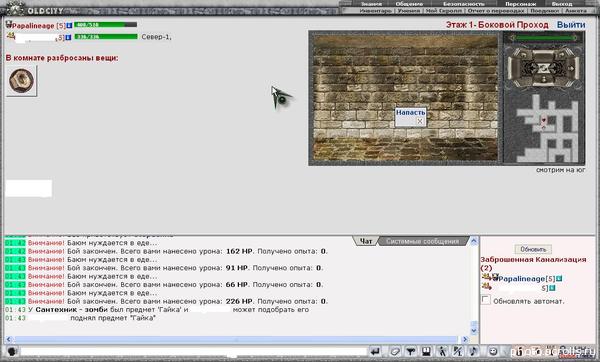Image resolution: width=600 pixels, height=362 pixels.
Task: Open the Общение menu
Action: coord(409,4)
